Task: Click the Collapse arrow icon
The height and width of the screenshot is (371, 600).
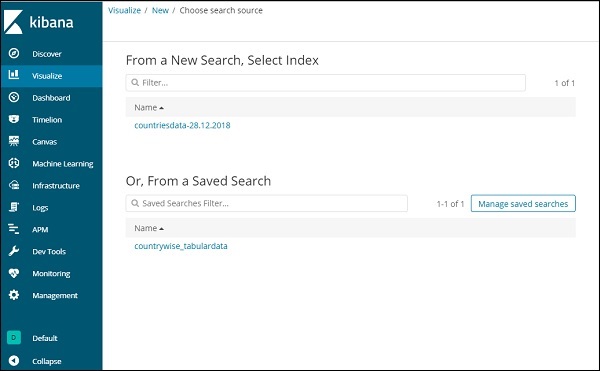Action: 14,361
